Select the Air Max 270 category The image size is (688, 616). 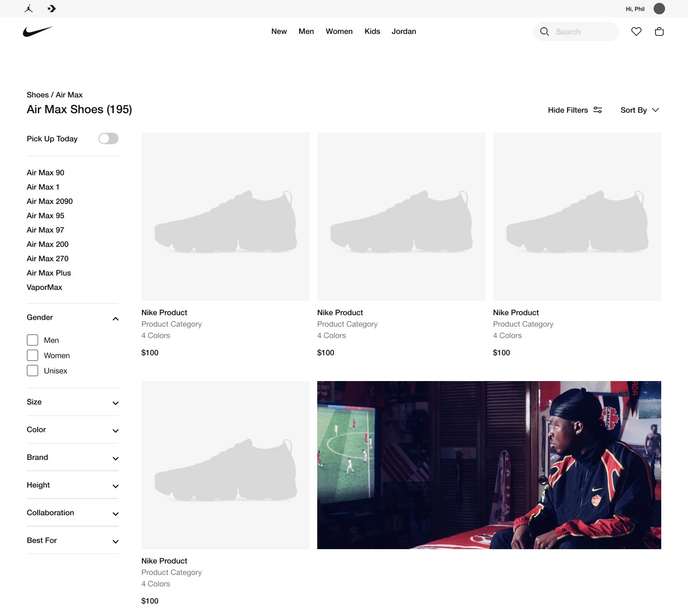pos(48,258)
